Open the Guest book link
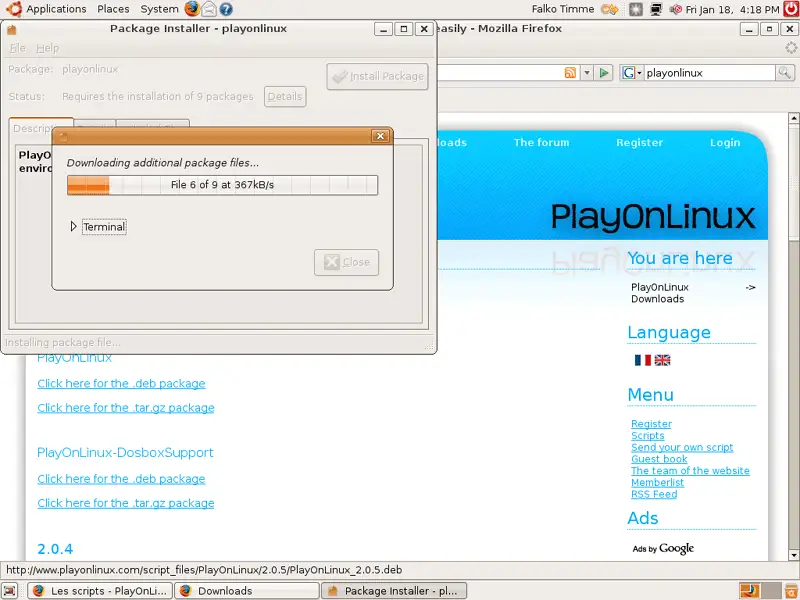 pyautogui.click(x=659, y=459)
